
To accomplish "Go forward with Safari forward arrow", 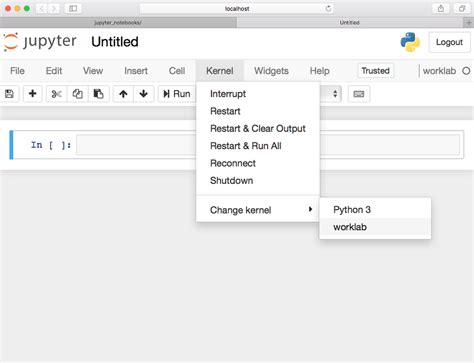I will (x=53, y=8).
